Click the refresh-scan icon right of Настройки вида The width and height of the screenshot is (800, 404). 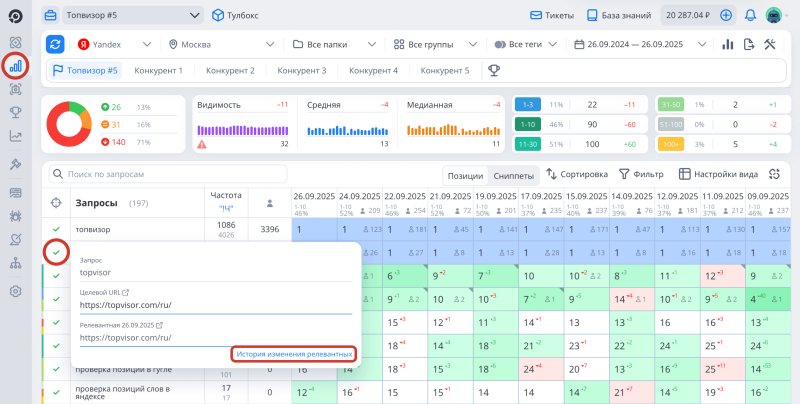pyautogui.click(x=774, y=174)
